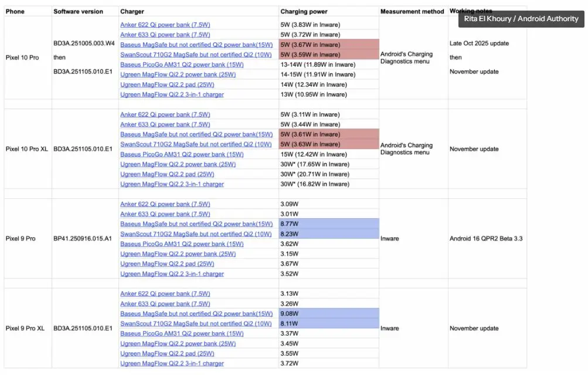Click the Rita El Khoury / Android Authority credit

point(521,19)
